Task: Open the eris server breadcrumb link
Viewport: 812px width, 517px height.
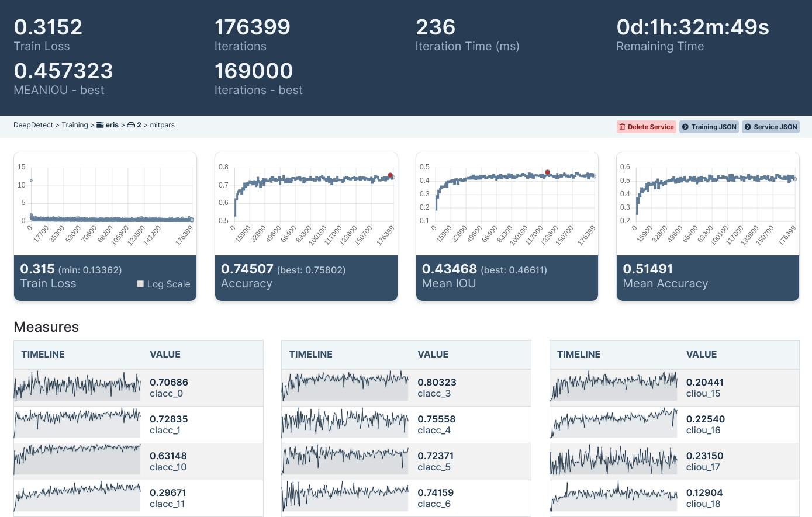Action: pyautogui.click(x=108, y=125)
